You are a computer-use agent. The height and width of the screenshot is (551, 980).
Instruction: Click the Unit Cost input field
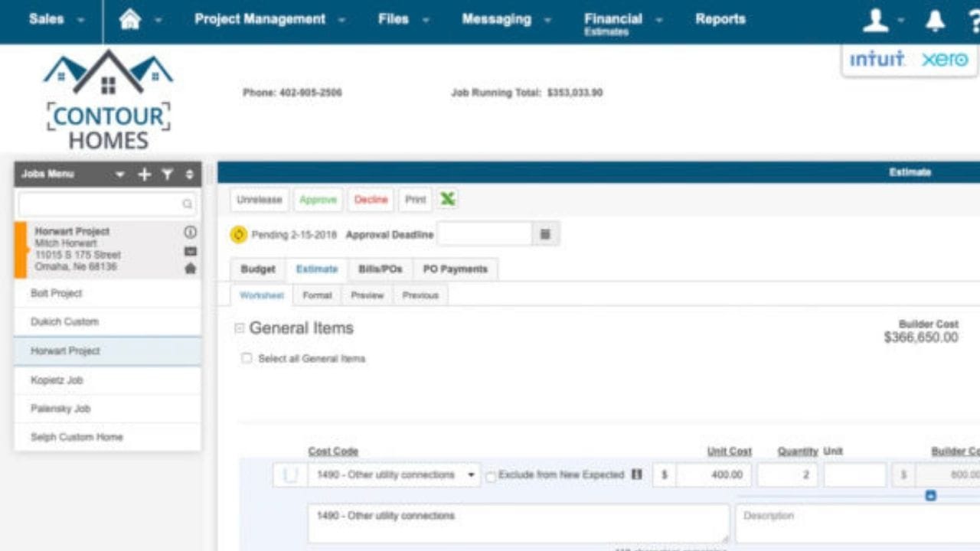click(x=712, y=475)
